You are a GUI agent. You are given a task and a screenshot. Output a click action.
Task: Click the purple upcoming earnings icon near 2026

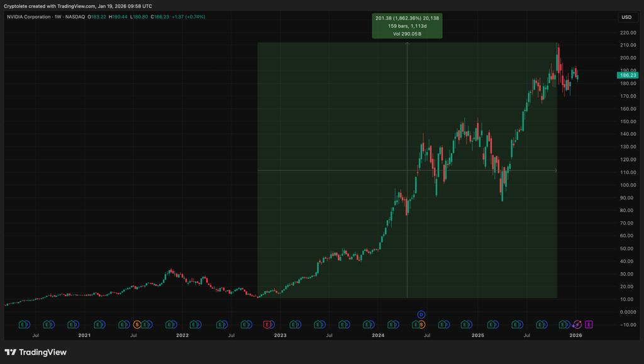[x=589, y=324]
